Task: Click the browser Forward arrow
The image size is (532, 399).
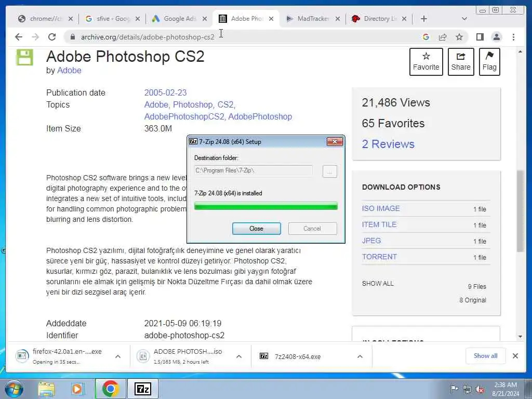Action: coord(35,37)
